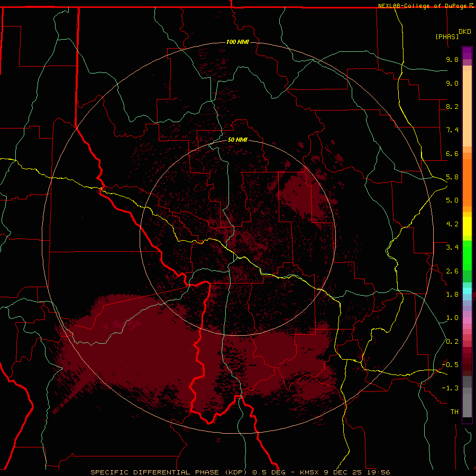The height and width of the screenshot is (476, 476).
Task: Click the 3.4 scale value
Action: [452, 248]
